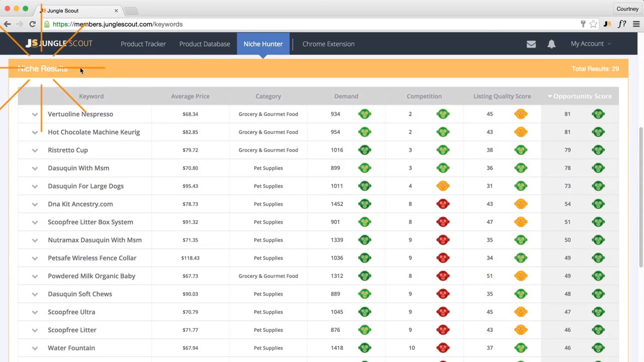Click the browser back arrow
The height and width of the screenshot is (362, 644).
8,24
